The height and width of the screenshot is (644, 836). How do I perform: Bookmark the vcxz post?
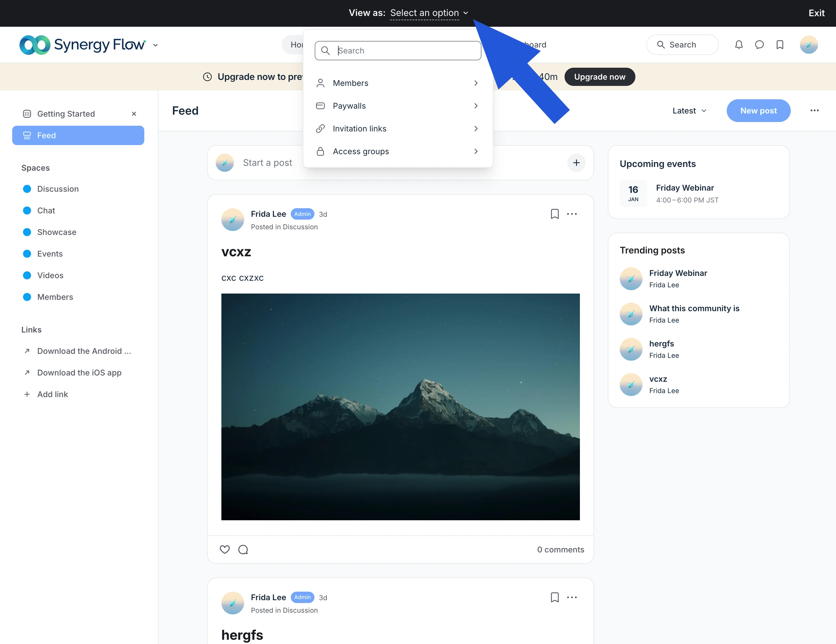pyautogui.click(x=555, y=214)
